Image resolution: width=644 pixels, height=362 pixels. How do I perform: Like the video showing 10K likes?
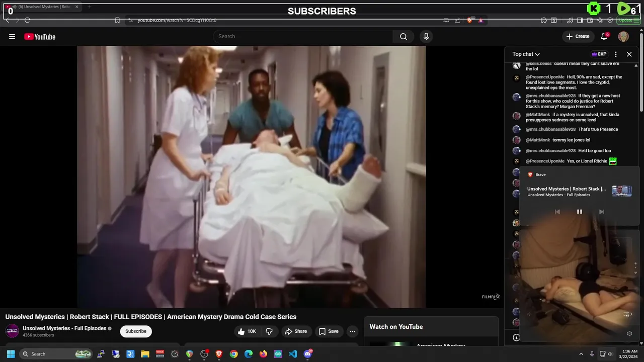pos(247,331)
